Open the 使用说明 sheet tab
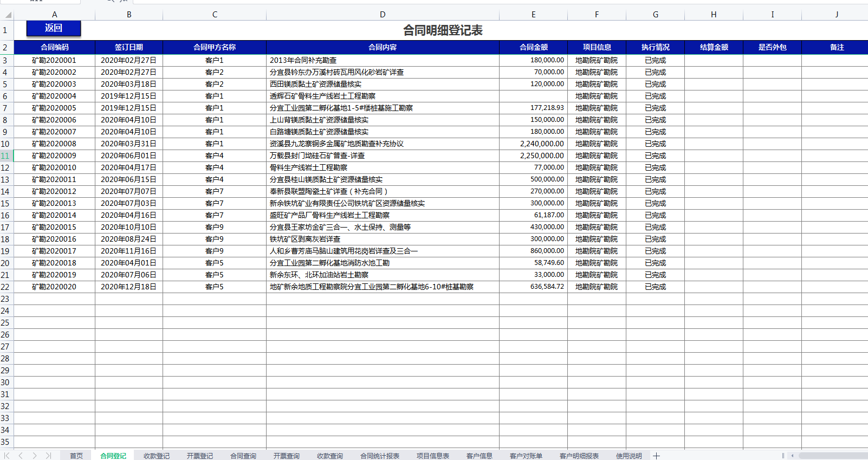 pyautogui.click(x=629, y=456)
